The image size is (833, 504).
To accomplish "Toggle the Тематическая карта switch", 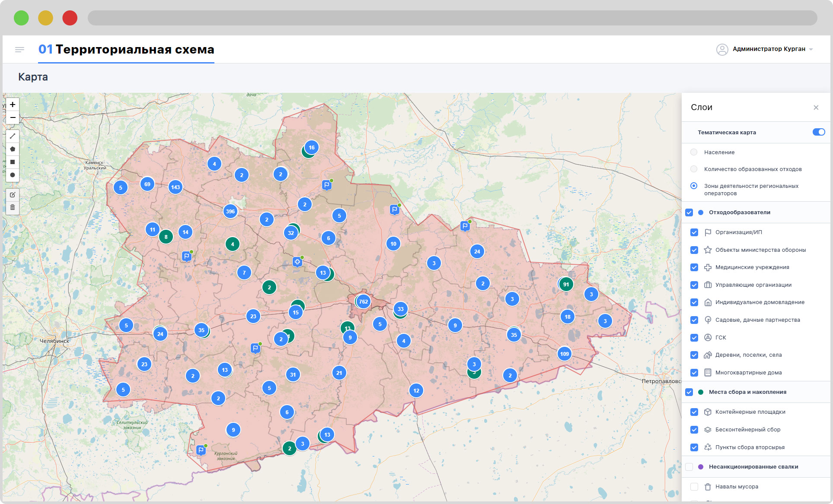I will 819,132.
